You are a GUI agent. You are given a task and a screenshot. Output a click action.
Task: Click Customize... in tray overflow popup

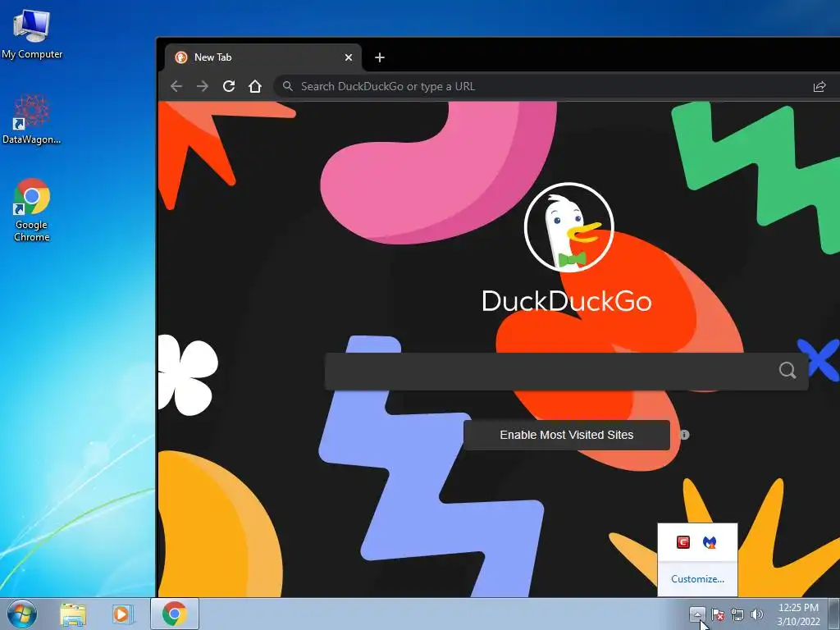pyautogui.click(x=697, y=579)
